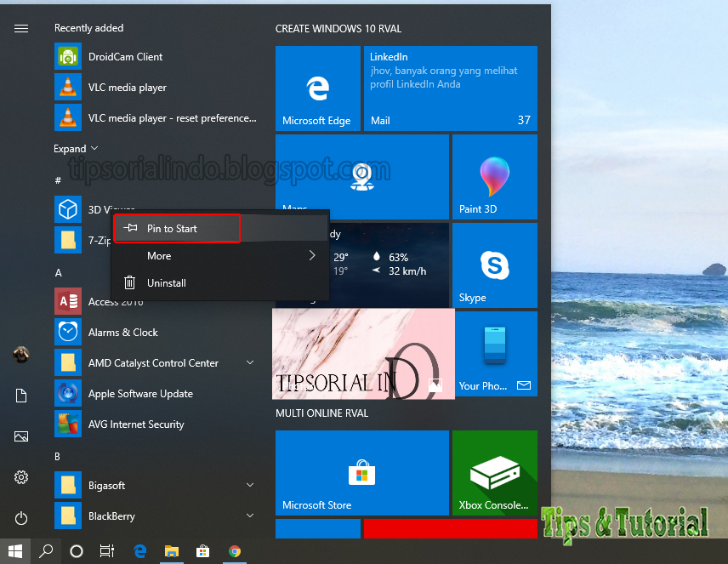Open the Skype tile
This screenshot has height=564, width=728.
point(495,265)
